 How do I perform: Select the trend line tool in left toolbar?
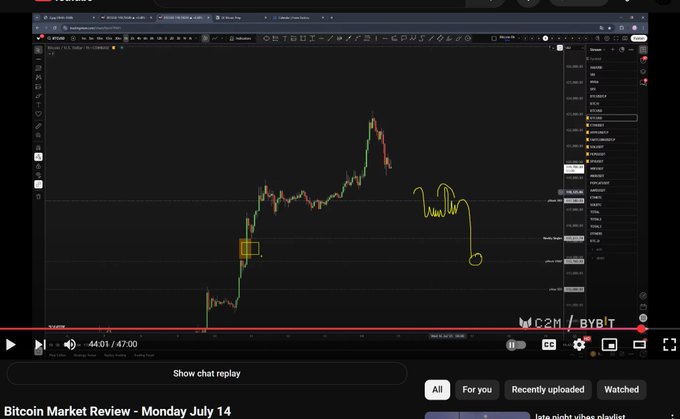click(x=38, y=59)
